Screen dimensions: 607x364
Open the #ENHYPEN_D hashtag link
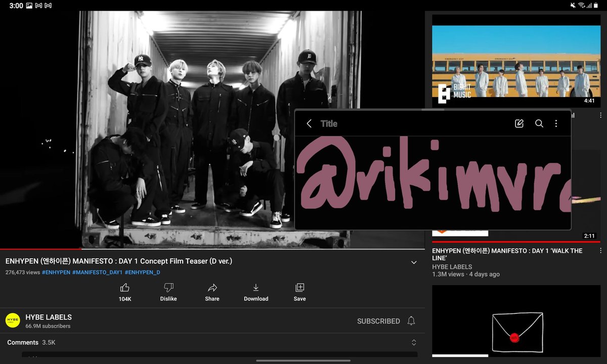click(142, 272)
